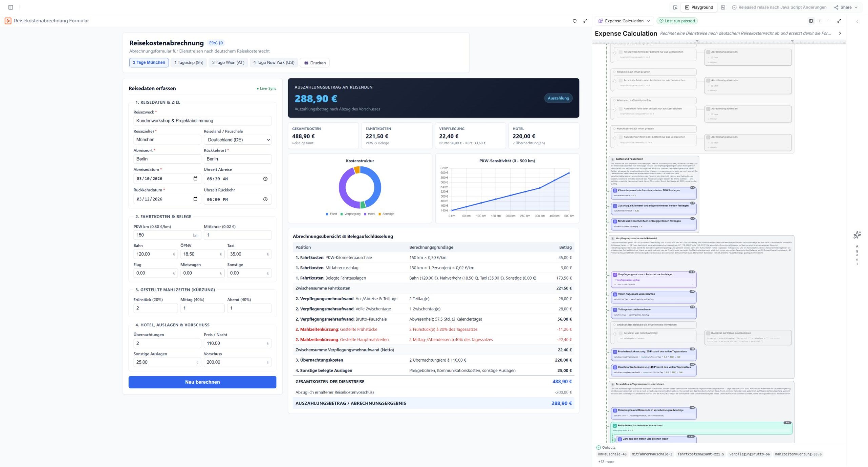The image size is (868, 467).
Task: Click the kmPauschale=45 output chip
Action: pos(612,454)
